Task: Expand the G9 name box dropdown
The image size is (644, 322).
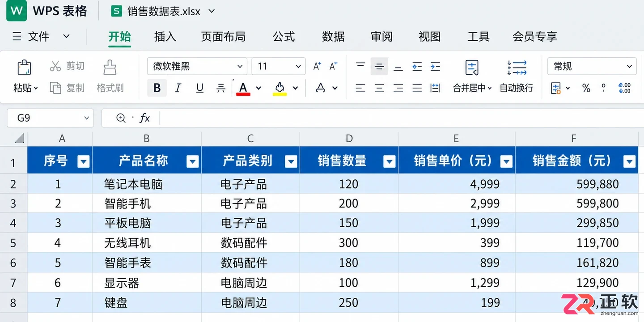Action: 86,118
